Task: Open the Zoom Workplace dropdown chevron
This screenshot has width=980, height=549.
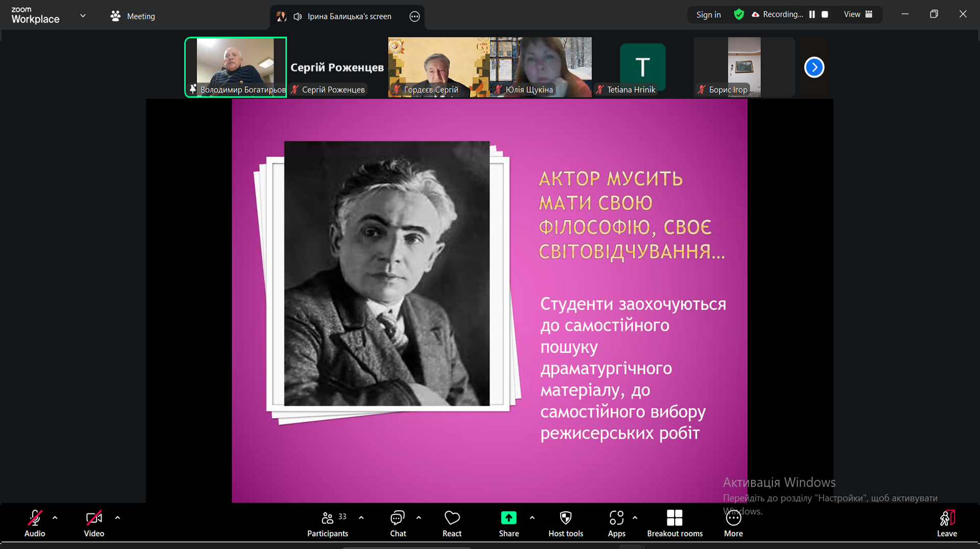Action: point(83,16)
